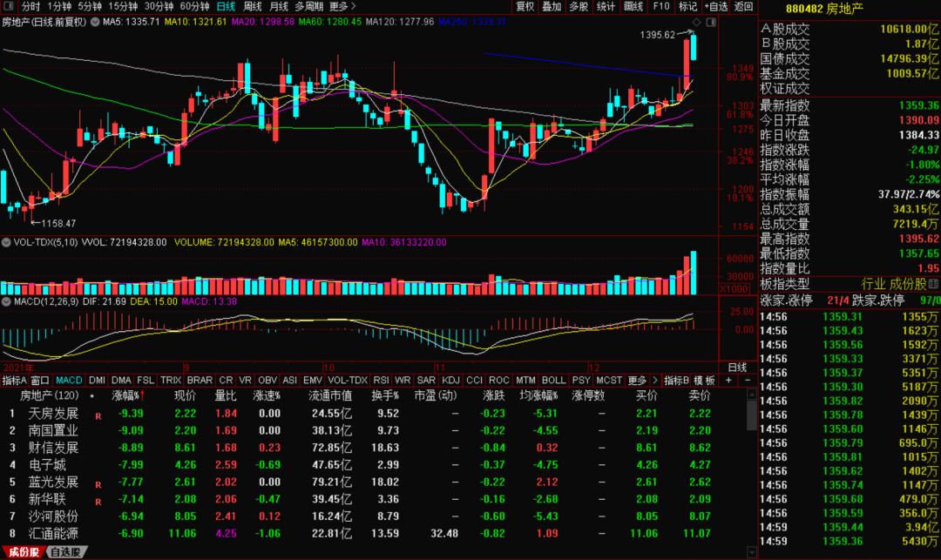Click the circular arrow icon beside 房地产 chart title
This screenshot has height=560, width=941.
94,20
